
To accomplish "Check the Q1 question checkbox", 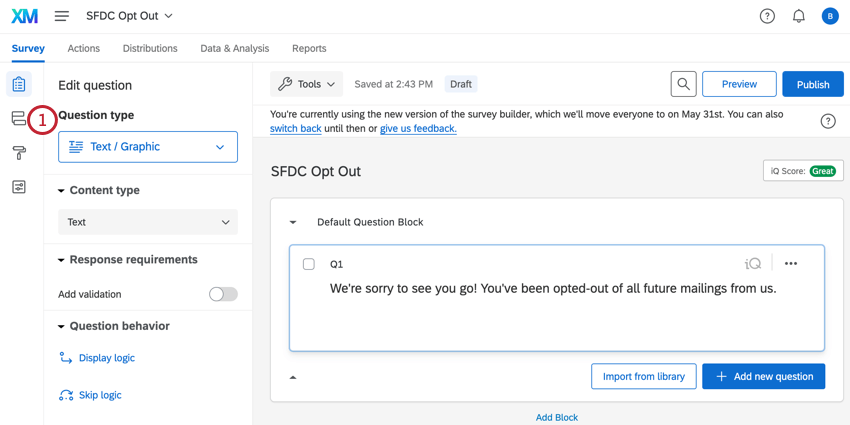I will [x=308, y=264].
